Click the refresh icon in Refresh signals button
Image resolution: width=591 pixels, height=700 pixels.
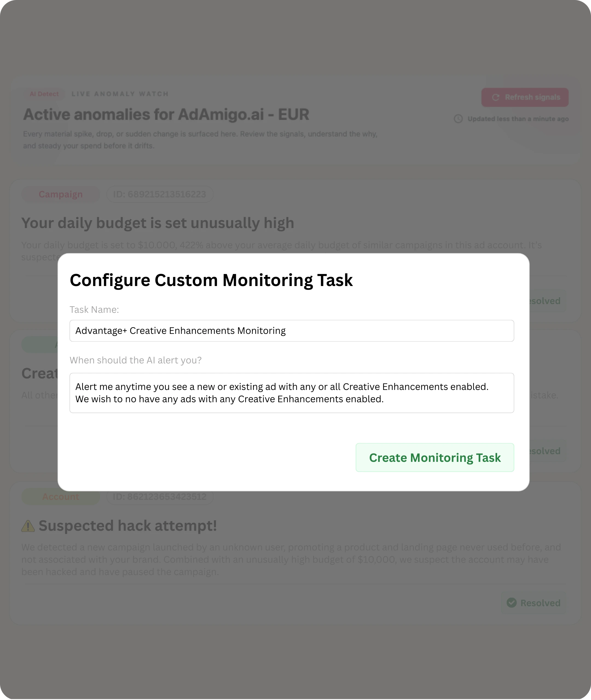click(x=496, y=97)
